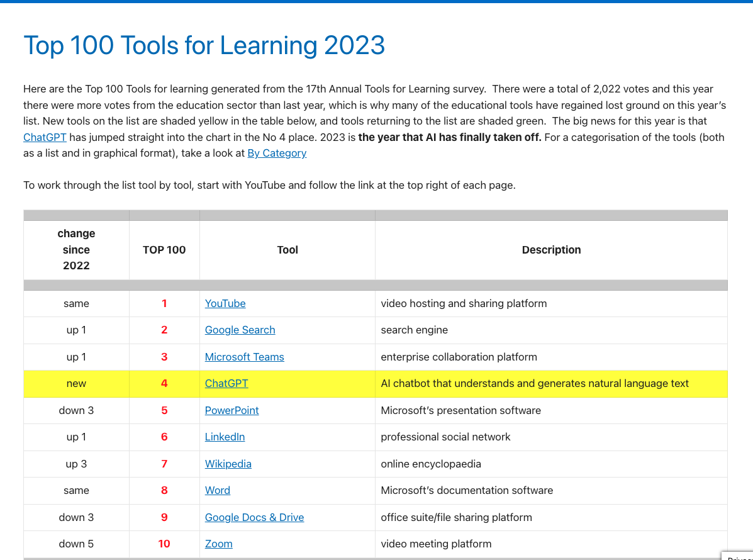Image resolution: width=753 pixels, height=560 pixels.
Task: Click 'video hosting and sharing platform' description
Action: click(x=464, y=303)
